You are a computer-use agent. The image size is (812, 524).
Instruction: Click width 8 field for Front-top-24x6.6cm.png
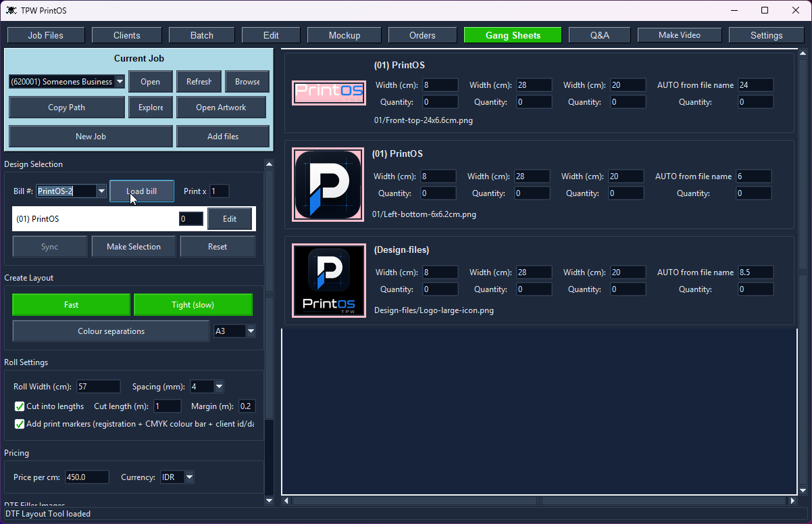pyautogui.click(x=440, y=85)
